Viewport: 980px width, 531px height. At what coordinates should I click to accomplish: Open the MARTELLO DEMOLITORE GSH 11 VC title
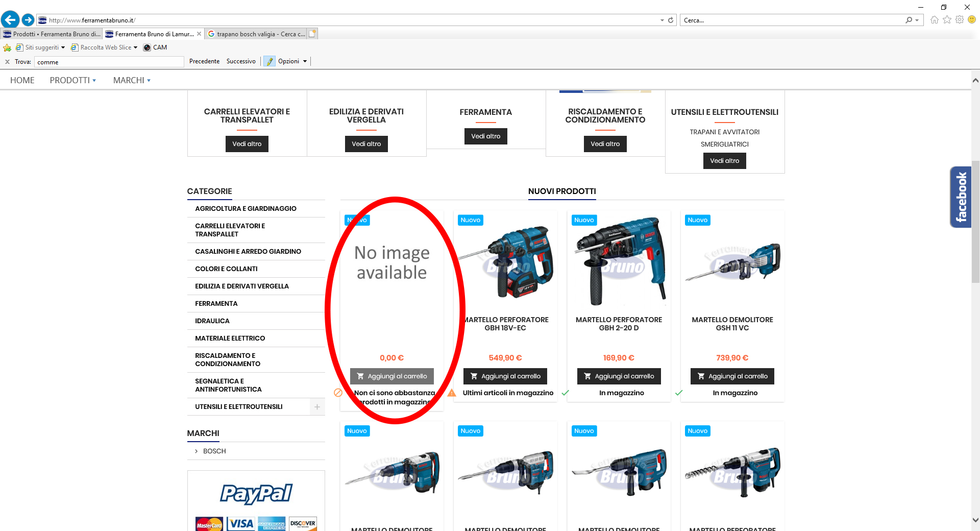732,324
